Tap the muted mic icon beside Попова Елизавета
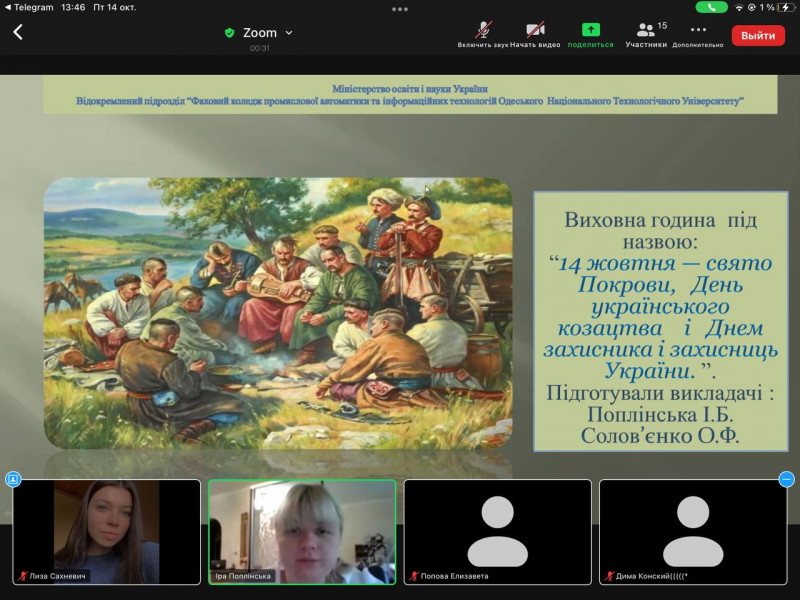The image size is (800, 600). tap(414, 576)
